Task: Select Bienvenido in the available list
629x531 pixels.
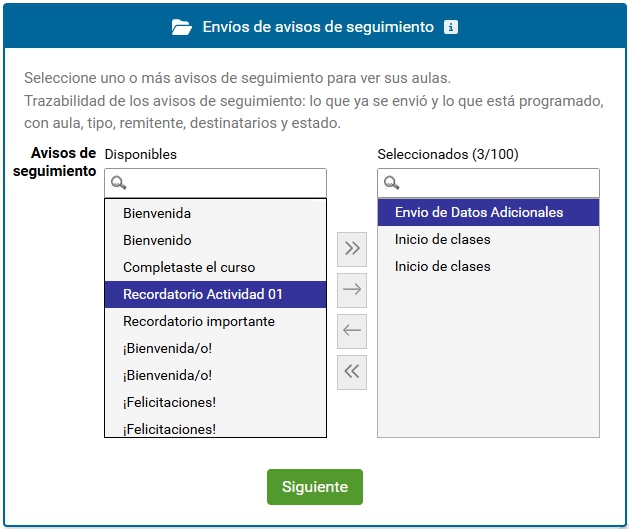Action: click(x=215, y=240)
